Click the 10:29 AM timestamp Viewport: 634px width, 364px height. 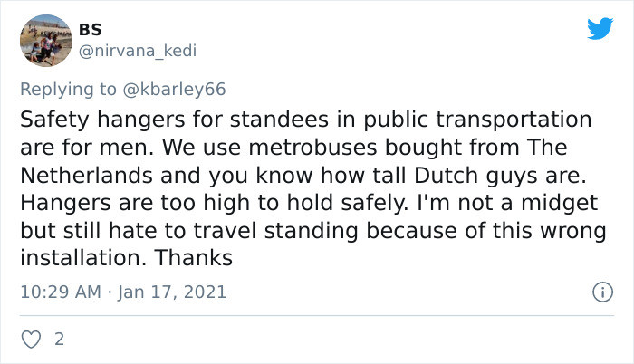click(61, 292)
